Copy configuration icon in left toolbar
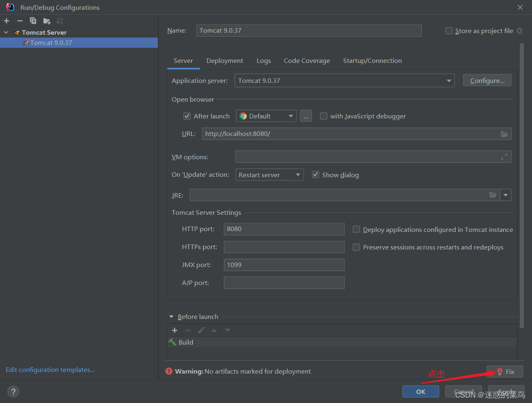This screenshot has height=403, width=532. coord(33,21)
